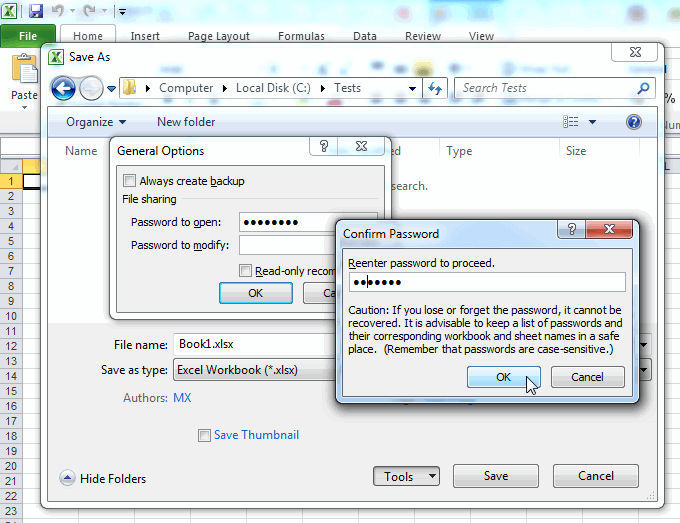The height and width of the screenshot is (523, 680).
Task: Click the question mark in General Options
Action: click(x=323, y=147)
